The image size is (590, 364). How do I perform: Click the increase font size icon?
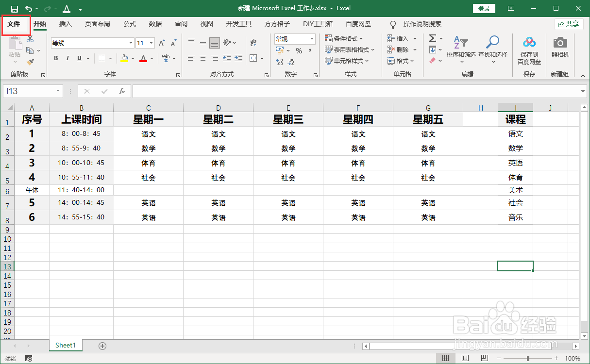point(161,43)
